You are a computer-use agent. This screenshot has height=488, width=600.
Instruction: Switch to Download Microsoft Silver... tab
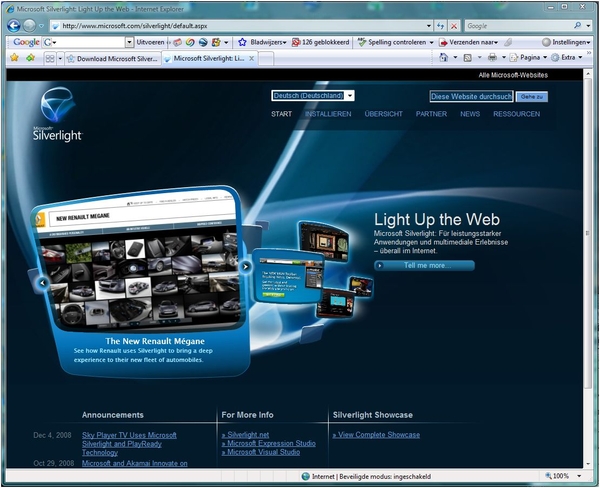click(x=113, y=59)
